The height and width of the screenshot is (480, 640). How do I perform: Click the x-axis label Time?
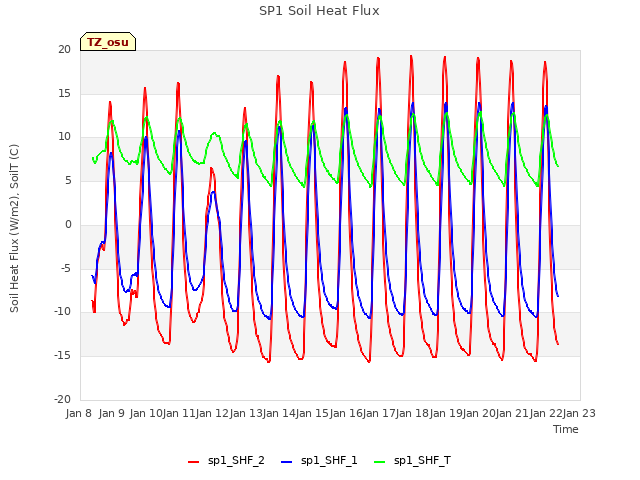tap(566, 429)
